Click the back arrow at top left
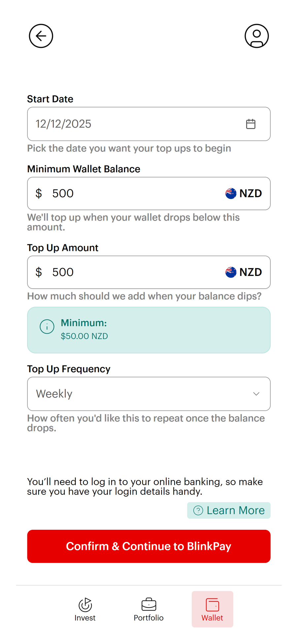This screenshot has height=644, width=297. click(41, 36)
